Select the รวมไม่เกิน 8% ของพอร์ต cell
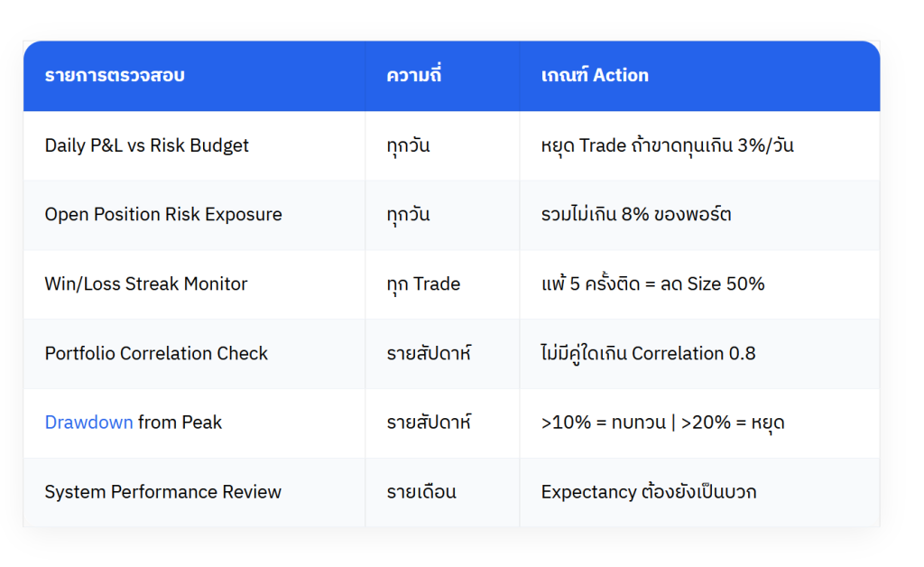The width and height of the screenshot is (924, 567). 636,215
